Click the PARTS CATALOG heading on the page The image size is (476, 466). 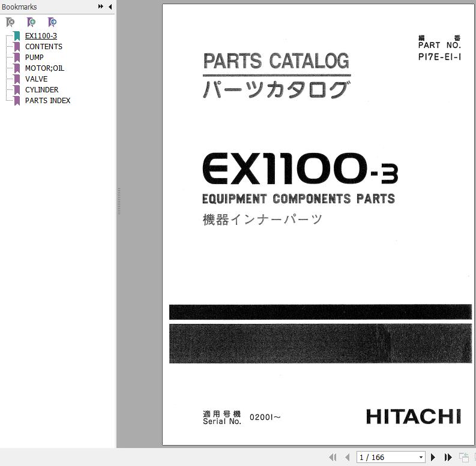[x=276, y=61]
